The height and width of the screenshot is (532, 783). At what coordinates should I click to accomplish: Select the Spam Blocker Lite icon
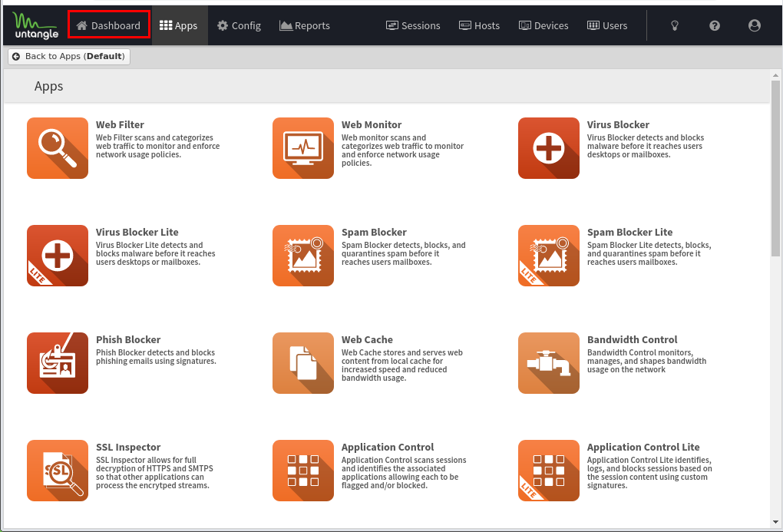click(x=549, y=256)
